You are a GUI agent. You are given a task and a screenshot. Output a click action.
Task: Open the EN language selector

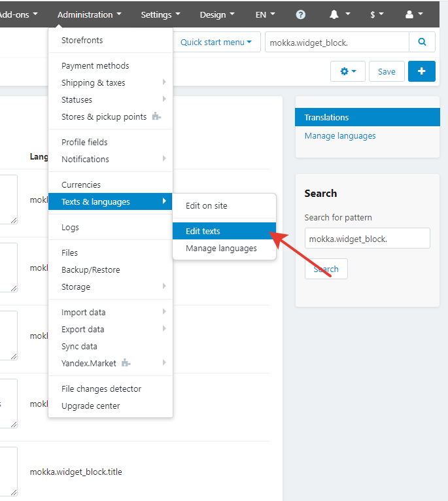[265, 14]
